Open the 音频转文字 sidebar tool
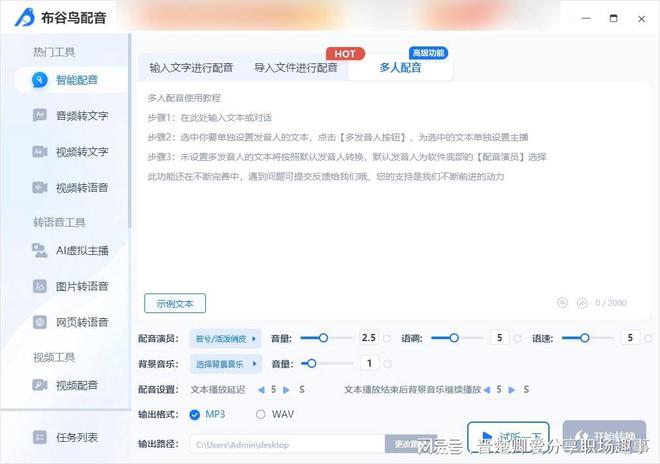This screenshot has height=464, width=660. 71,115
